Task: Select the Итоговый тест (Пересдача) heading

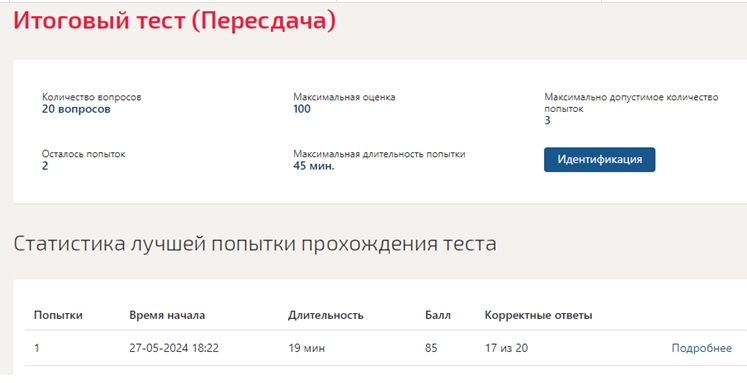Action: pos(174,20)
